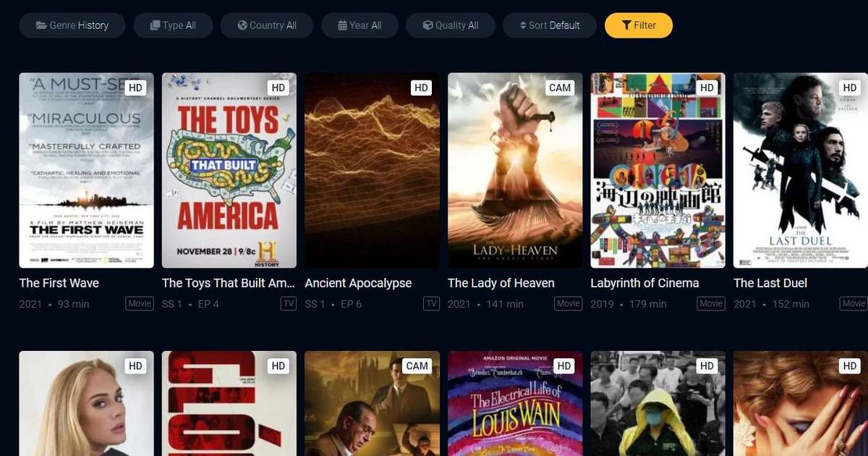Open The Electrical Life of Louis Wain poster
Screen dimensions: 868x456
515,403
